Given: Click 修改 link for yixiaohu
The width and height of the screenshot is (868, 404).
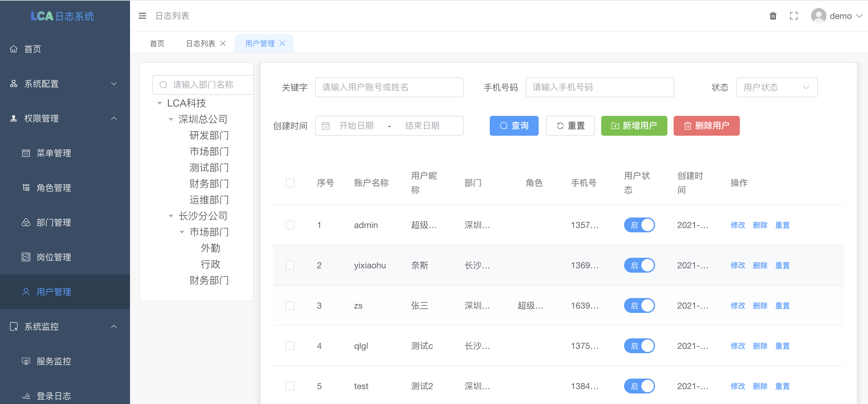Looking at the screenshot, I should point(737,266).
